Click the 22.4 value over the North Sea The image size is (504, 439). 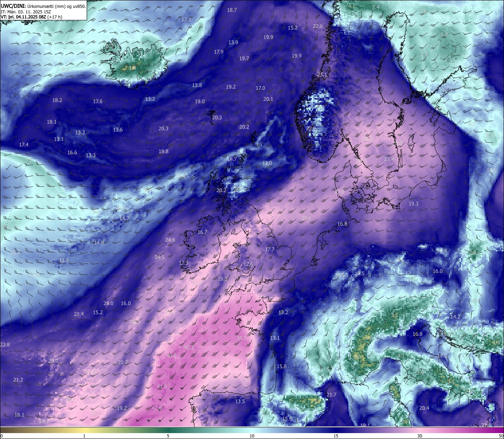(x=306, y=219)
